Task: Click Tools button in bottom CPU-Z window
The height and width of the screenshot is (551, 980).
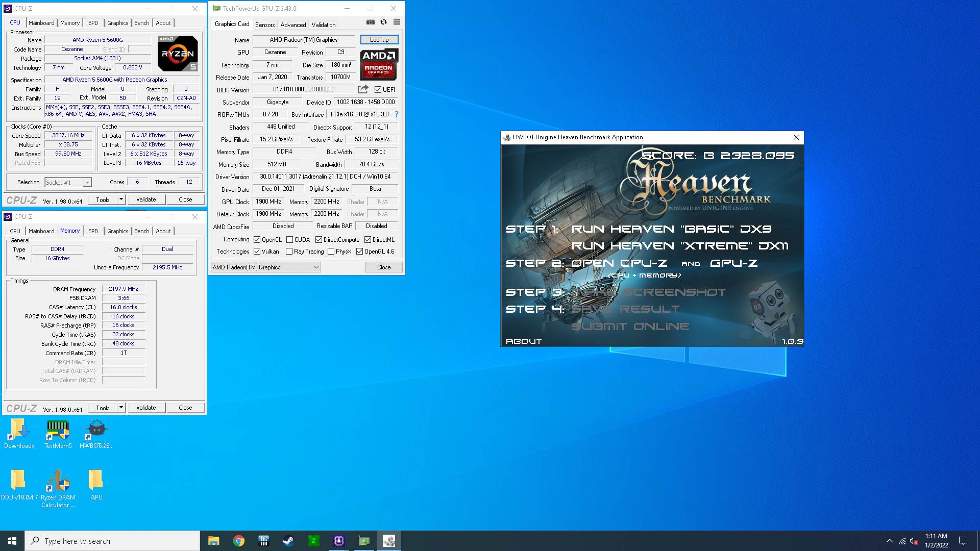Action: [x=103, y=408]
